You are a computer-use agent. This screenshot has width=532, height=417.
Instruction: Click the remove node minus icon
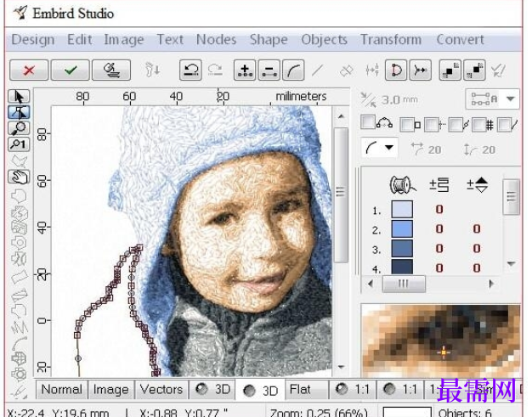269,70
